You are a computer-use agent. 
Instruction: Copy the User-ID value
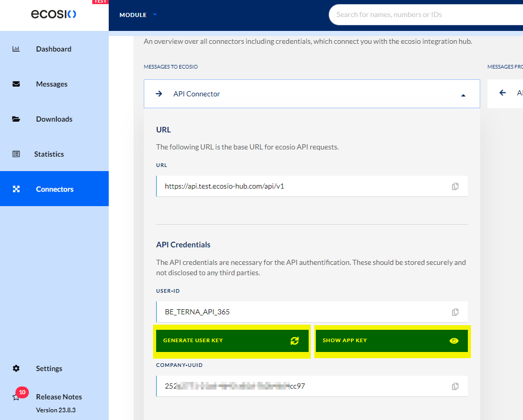[x=455, y=312]
